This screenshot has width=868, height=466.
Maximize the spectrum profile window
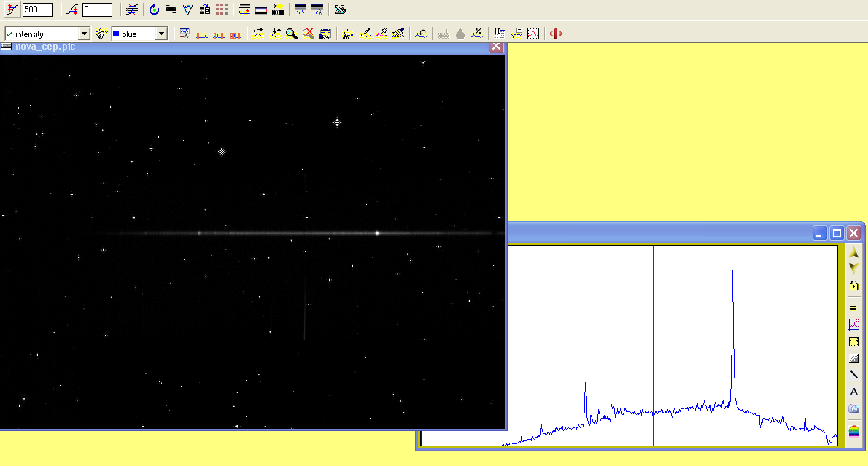(837, 233)
